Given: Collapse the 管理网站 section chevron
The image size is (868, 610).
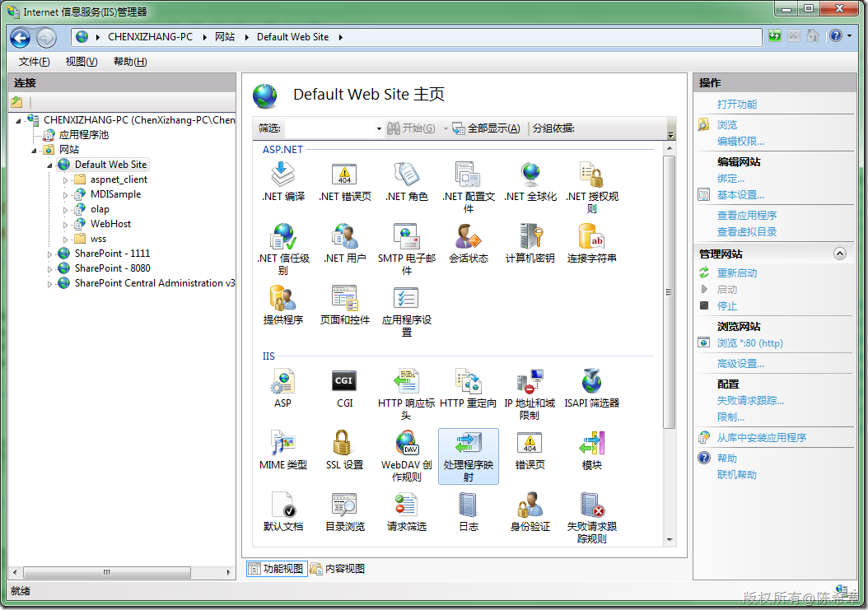Looking at the screenshot, I should pyautogui.click(x=840, y=254).
